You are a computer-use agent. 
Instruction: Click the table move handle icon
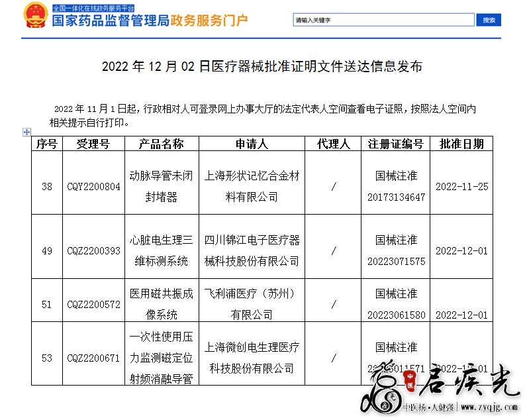pos(26,132)
